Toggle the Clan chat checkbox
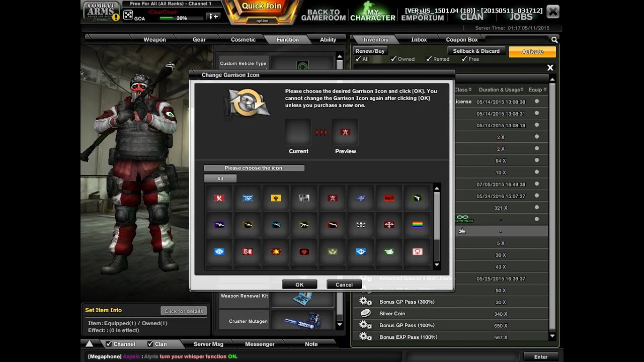 [x=150, y=344]
